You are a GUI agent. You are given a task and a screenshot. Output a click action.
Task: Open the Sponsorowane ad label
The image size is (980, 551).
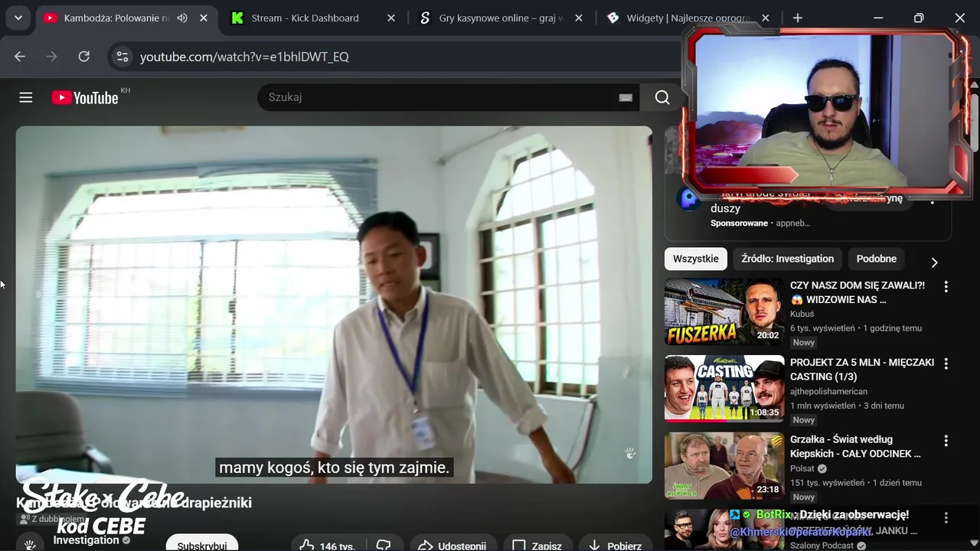pyautogui.click(x=739, y=223)
